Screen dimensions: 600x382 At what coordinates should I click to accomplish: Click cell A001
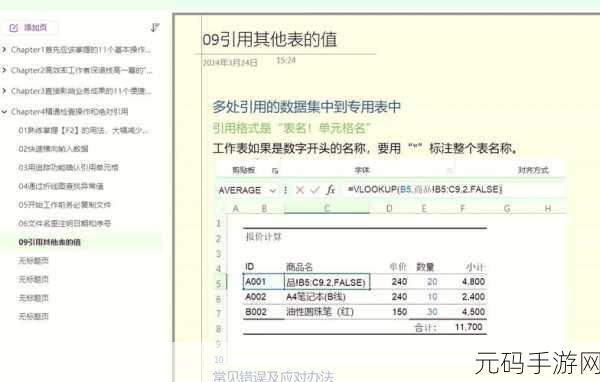point(264,282)
